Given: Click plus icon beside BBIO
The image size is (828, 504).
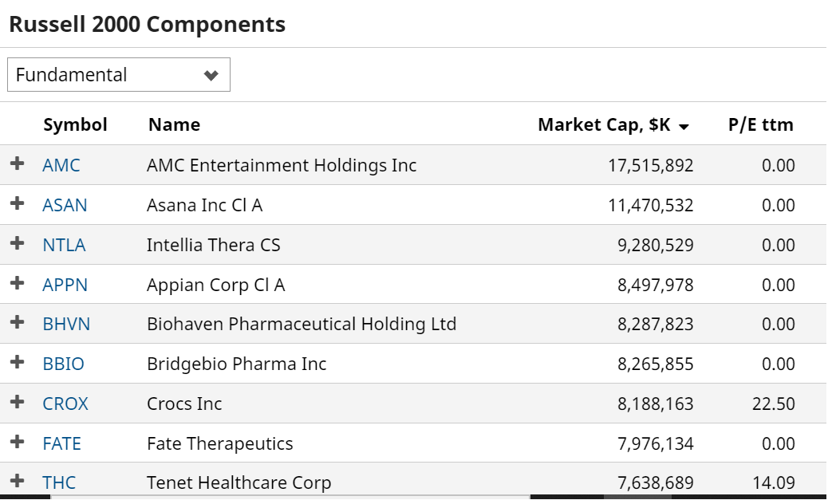Looking at the screenshot, I should (17, 362).
